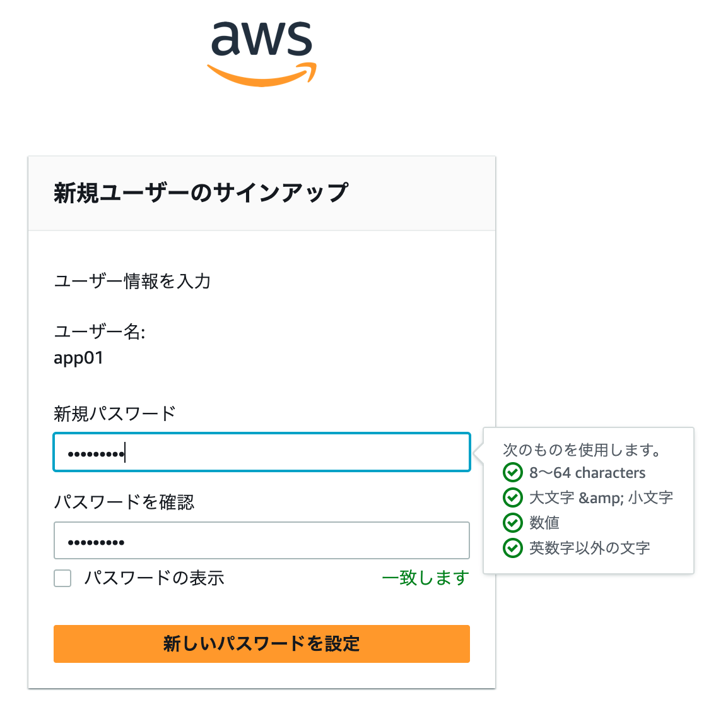The height and width of the screenshot is (702, 728).
Task: Click the 次のものを使用します tooltip heading
Action: click(x=582, y=449)
